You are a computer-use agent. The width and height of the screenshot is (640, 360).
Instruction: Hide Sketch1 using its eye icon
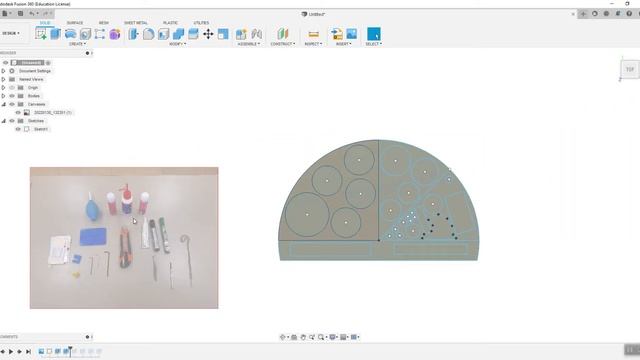[x=18, y=129]
